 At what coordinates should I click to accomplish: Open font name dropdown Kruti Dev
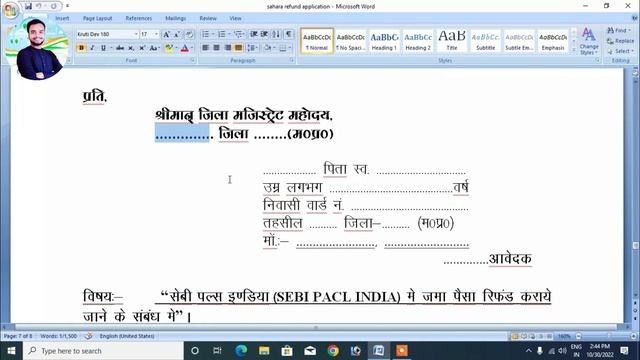click(x=136, y=34)
